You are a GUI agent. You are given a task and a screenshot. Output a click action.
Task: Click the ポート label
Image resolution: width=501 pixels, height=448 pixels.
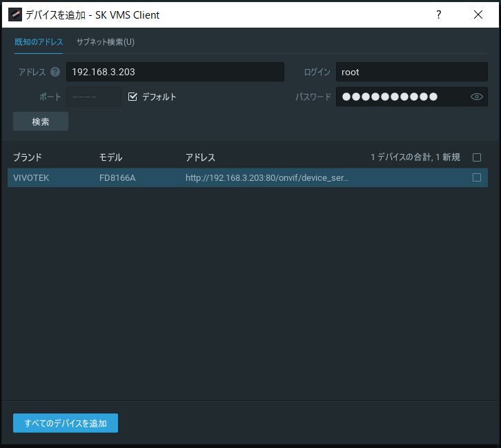click(x=50, y=97)
